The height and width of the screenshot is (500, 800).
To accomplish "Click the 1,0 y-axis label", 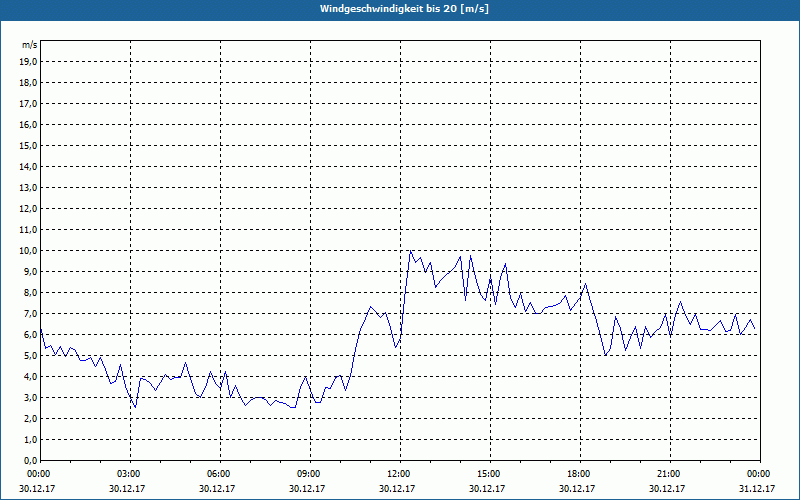I will (30, 440).
